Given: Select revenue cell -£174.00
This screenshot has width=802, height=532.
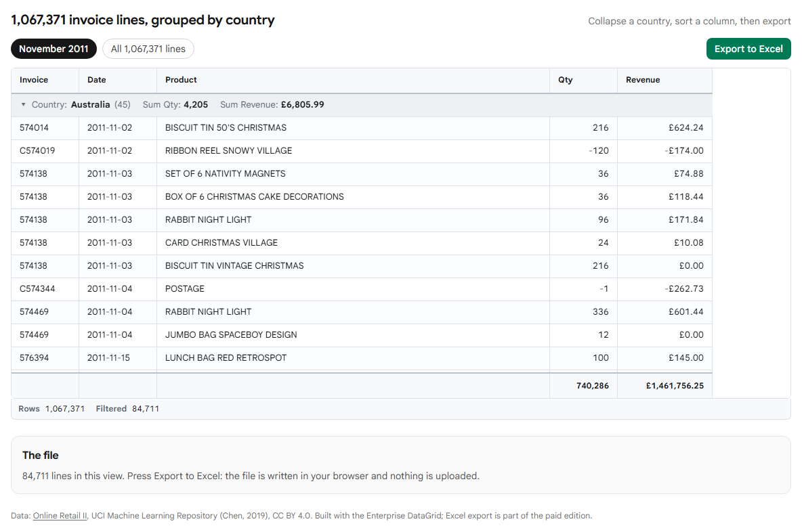Looking at the screenshot, I should click(664, 151).
